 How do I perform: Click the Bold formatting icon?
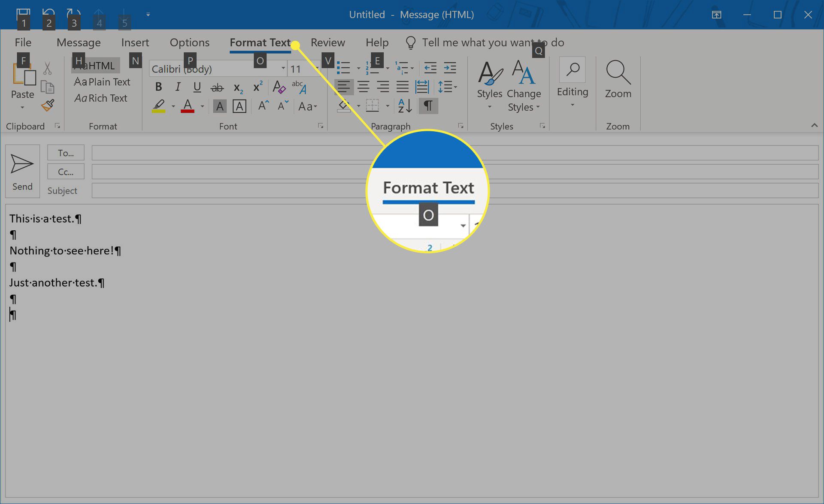[158, 87]
